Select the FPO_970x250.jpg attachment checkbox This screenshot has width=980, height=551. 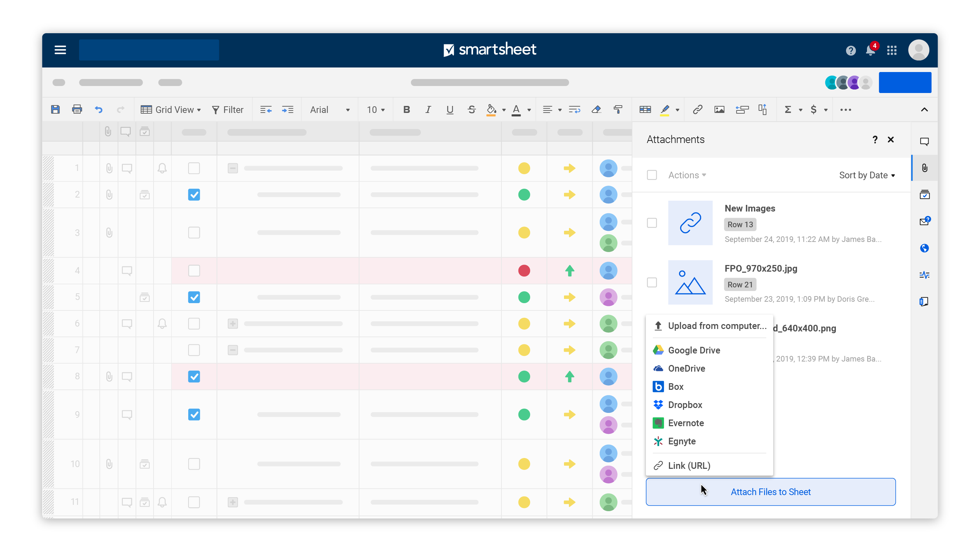pos(652,282)
